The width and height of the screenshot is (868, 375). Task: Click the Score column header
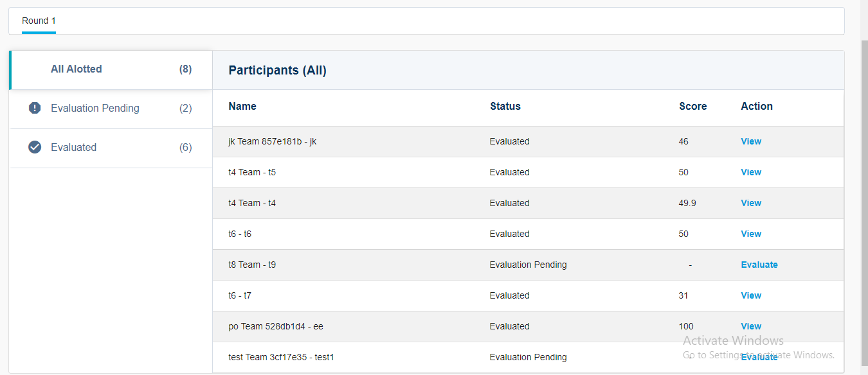(x=692, y=107)
